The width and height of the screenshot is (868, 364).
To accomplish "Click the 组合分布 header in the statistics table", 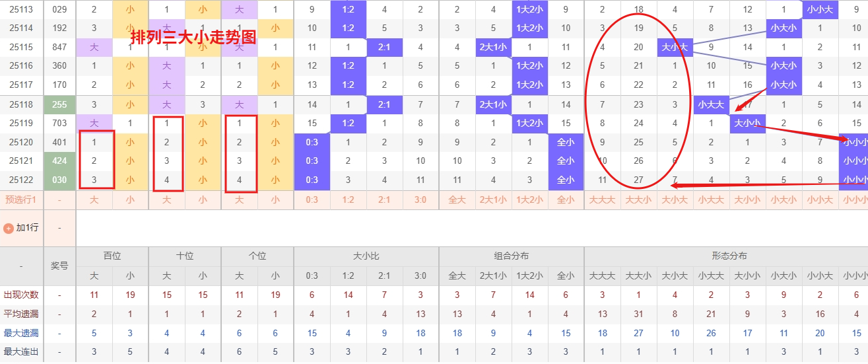I will pyautogui.click(x=511, y=256).
